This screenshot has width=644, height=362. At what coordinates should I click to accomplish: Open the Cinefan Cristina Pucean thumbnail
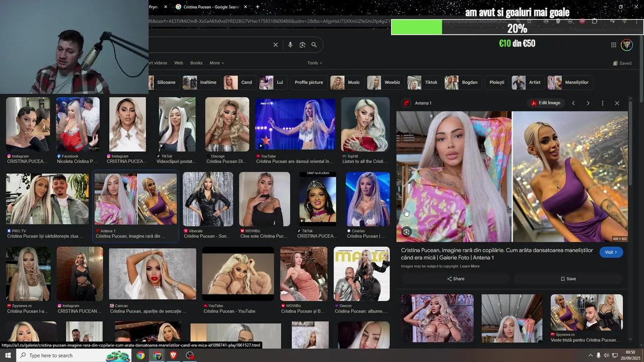(x=368, y=199)
